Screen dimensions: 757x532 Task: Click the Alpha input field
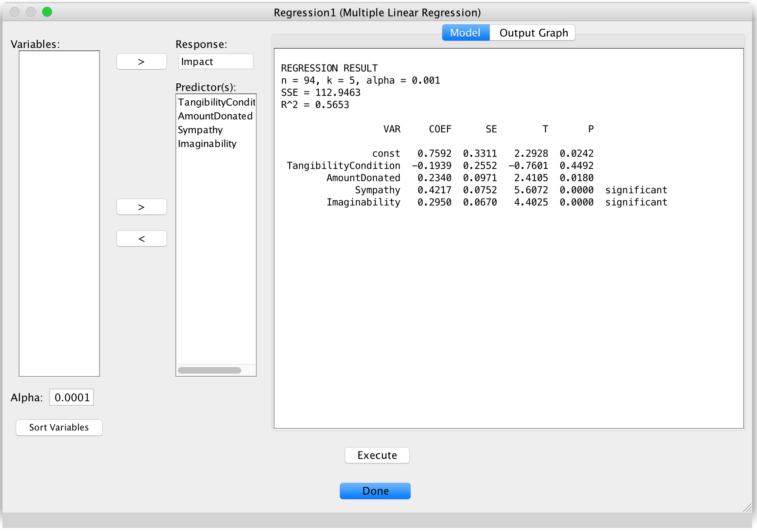tap(71, 397)
